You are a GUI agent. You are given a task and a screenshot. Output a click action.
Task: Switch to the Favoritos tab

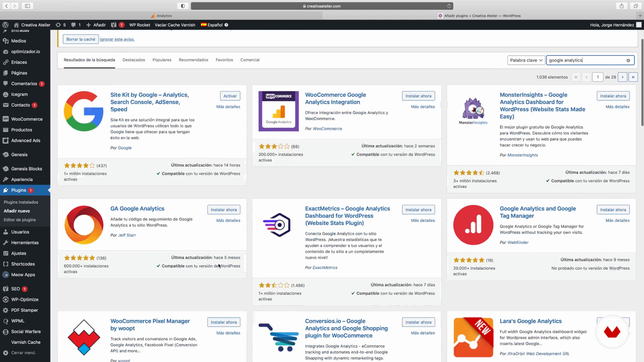pos(224,60)
